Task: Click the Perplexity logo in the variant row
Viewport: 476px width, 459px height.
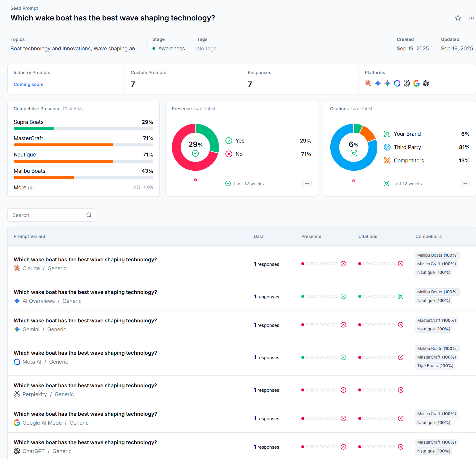Action: (17, 394)
